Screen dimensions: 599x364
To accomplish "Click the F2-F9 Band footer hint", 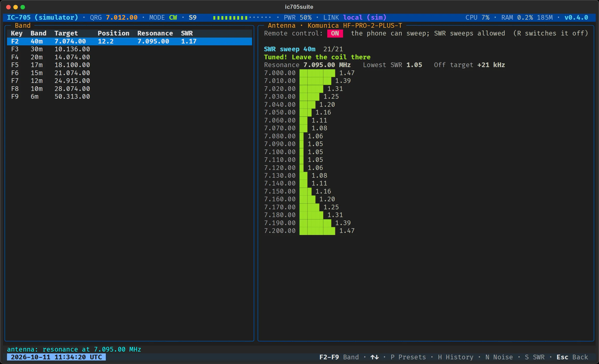I will pyautogui.click(x=339, y=357).
